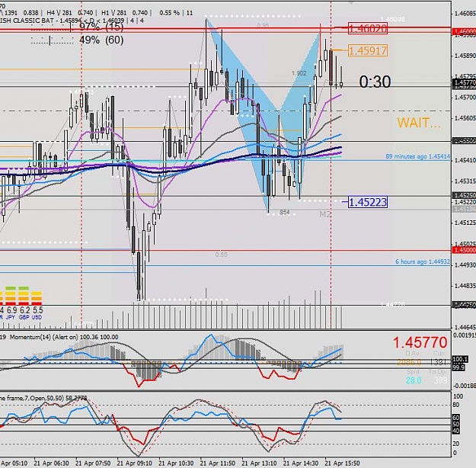
Task: Click the CLASSIC BAT pattern description line
Action: [72, 21]
